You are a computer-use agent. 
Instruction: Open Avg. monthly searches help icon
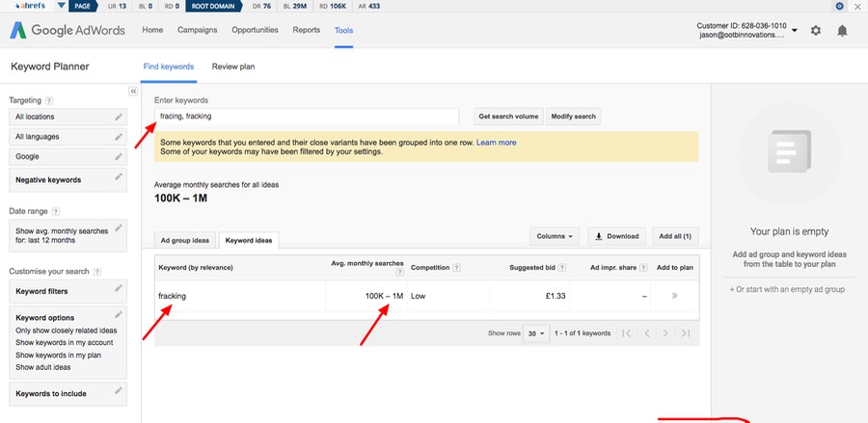pyautogui.click(x=399, y=272)
